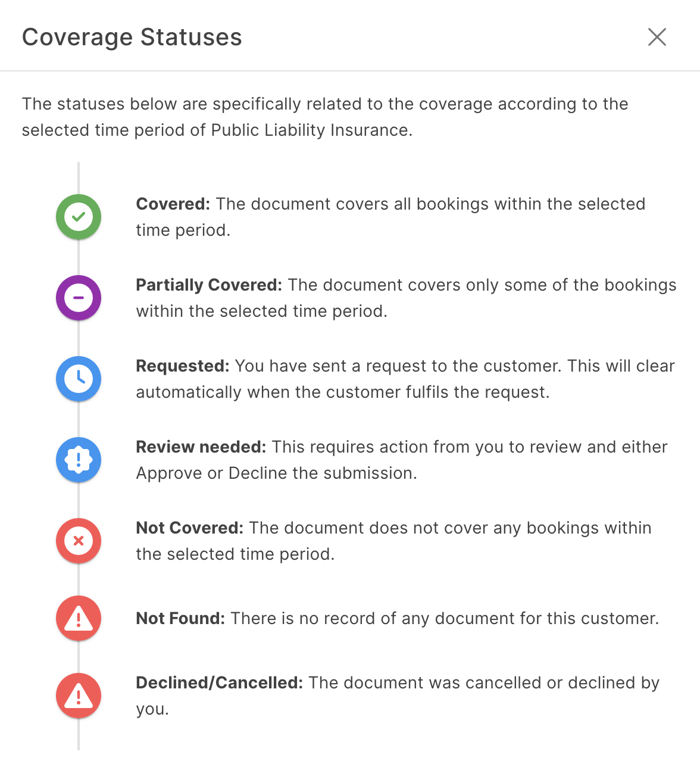Select the Review needed heading
The height and width of the screenshot is (767, 700).
tap(198, 447)
